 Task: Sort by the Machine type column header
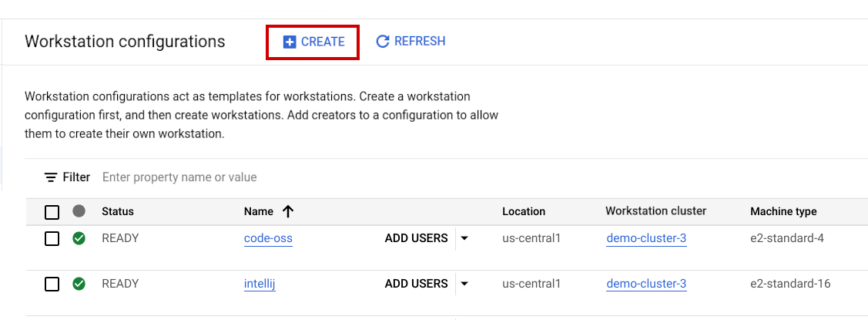(783, 211)
